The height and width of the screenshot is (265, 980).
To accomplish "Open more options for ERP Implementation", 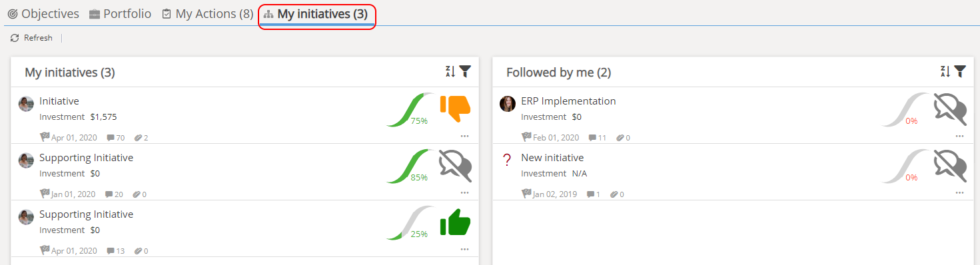I will (x=959, y=136).
